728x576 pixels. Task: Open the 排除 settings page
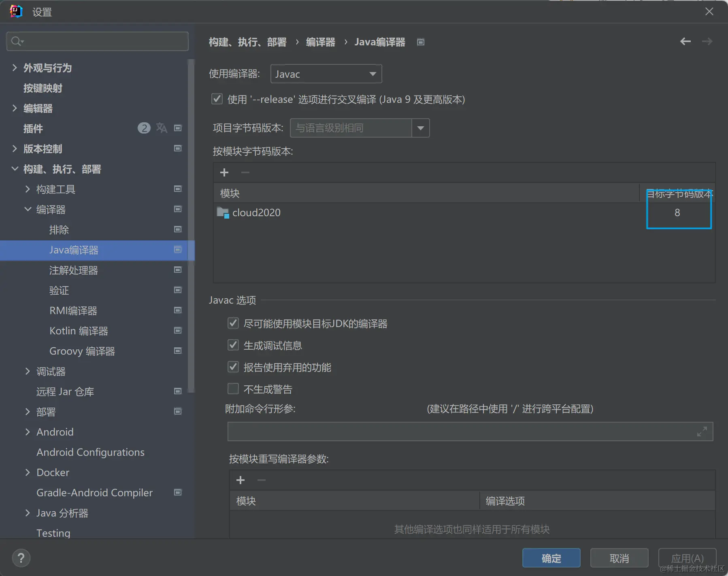click(59, 230)
